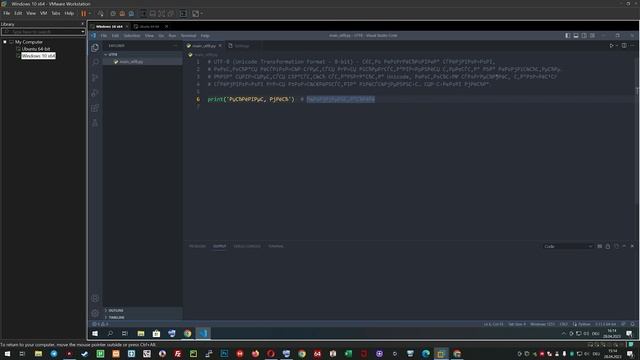Click VMware manage snapshots icon

point(131,13)
